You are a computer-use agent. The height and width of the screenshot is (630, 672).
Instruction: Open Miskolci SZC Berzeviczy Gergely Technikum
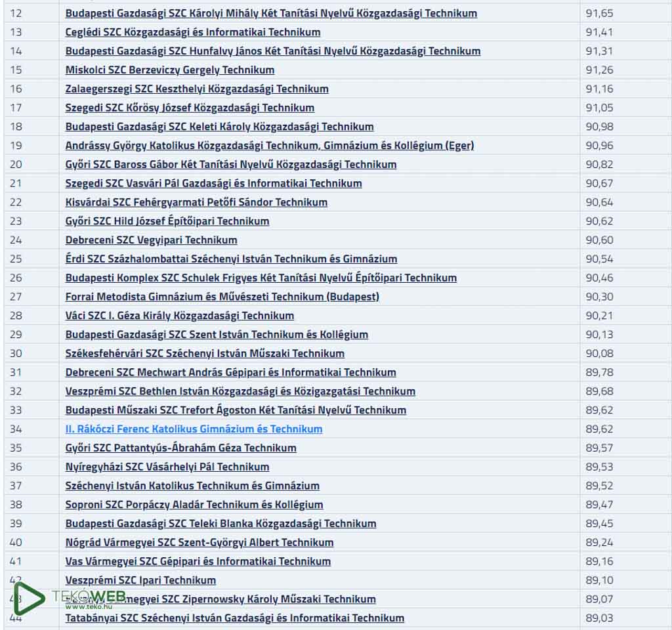[x=170, y=70]
